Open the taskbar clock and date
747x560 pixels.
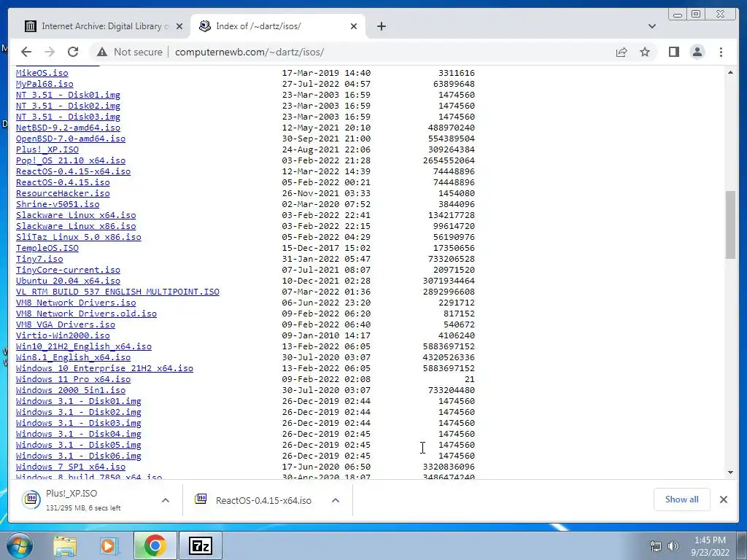point(710,546)
